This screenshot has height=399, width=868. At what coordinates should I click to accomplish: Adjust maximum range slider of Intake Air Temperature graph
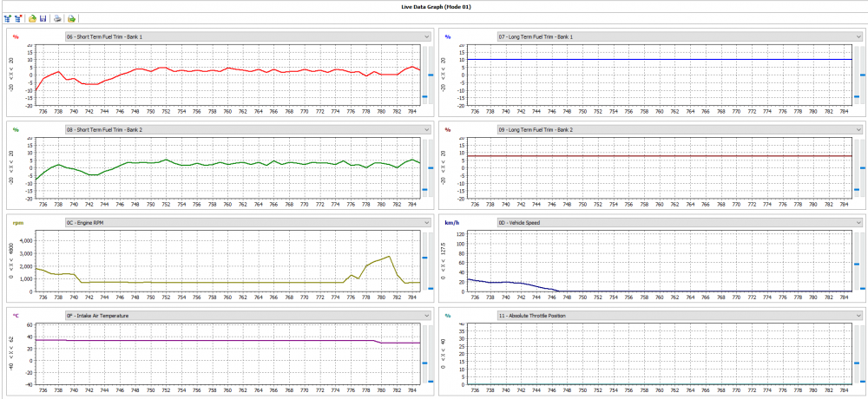pos(424,363)
